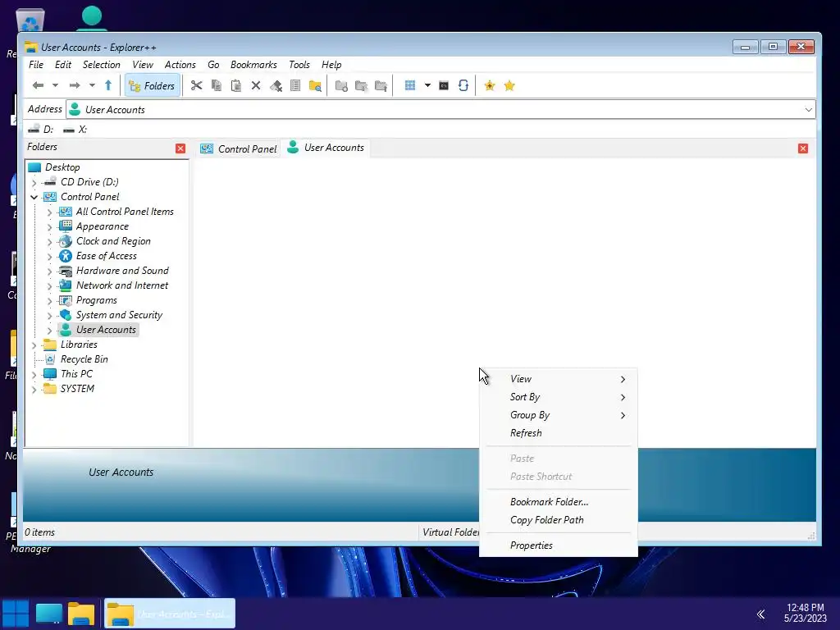Image resolution: width=840 pixels, height=630 pixels.
Task: Switch to the Control Panel tab
Action: click(239, 149)
